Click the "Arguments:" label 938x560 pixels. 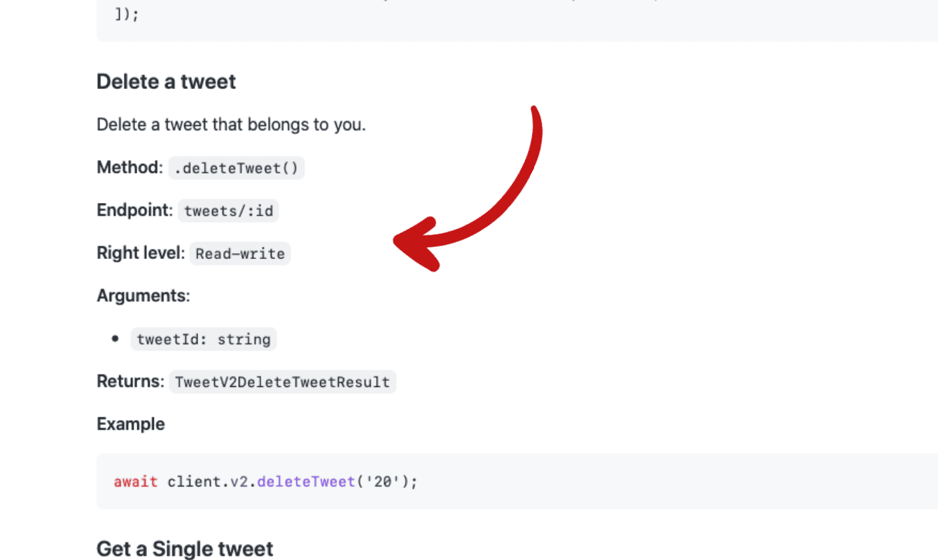[143, 296]
